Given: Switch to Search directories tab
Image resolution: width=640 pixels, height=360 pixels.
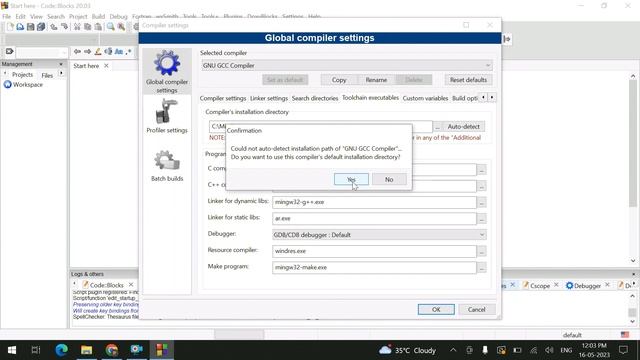Looking at the screenshot, I should (315, 98).
